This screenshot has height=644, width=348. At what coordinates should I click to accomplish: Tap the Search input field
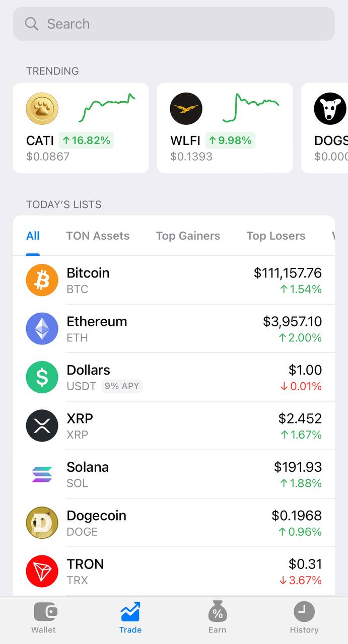174,24
